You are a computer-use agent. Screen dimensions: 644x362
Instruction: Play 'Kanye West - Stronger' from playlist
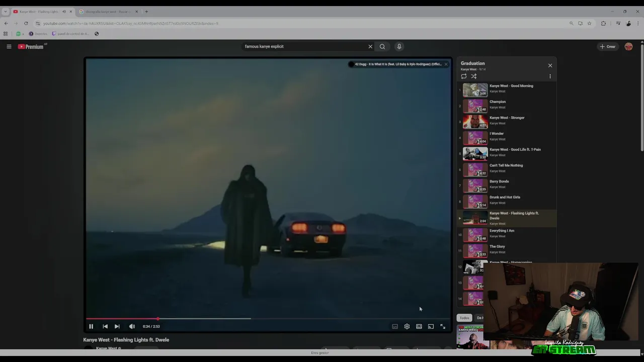pos(507,121)
